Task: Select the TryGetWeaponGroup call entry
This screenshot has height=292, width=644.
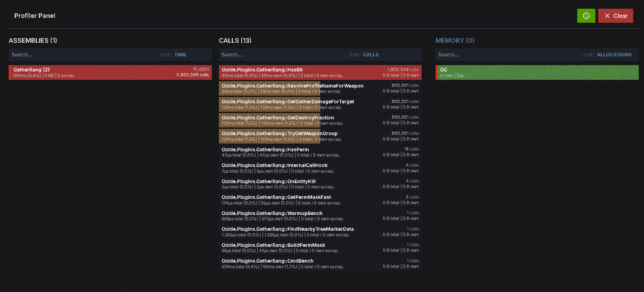Action: (x=320, y=136)
